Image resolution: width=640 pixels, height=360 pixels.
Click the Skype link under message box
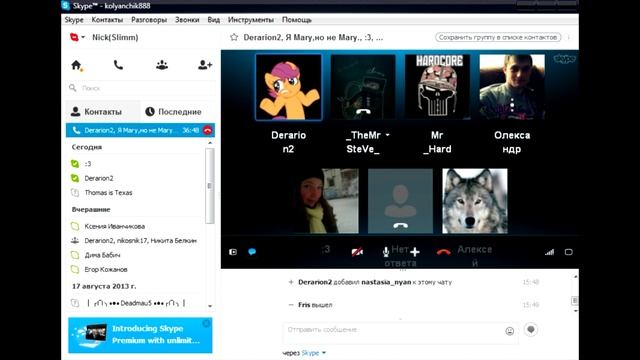click(310, 353)
